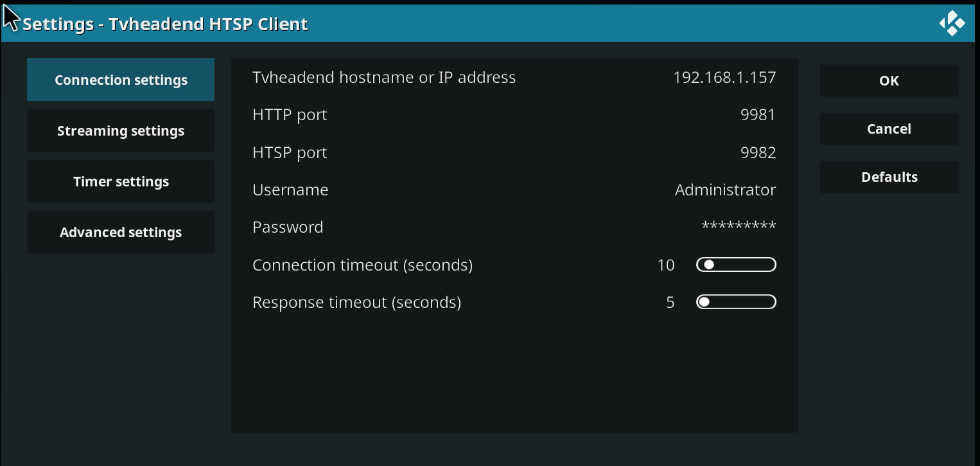
Task: Edit the Username field
Action: 290,190
